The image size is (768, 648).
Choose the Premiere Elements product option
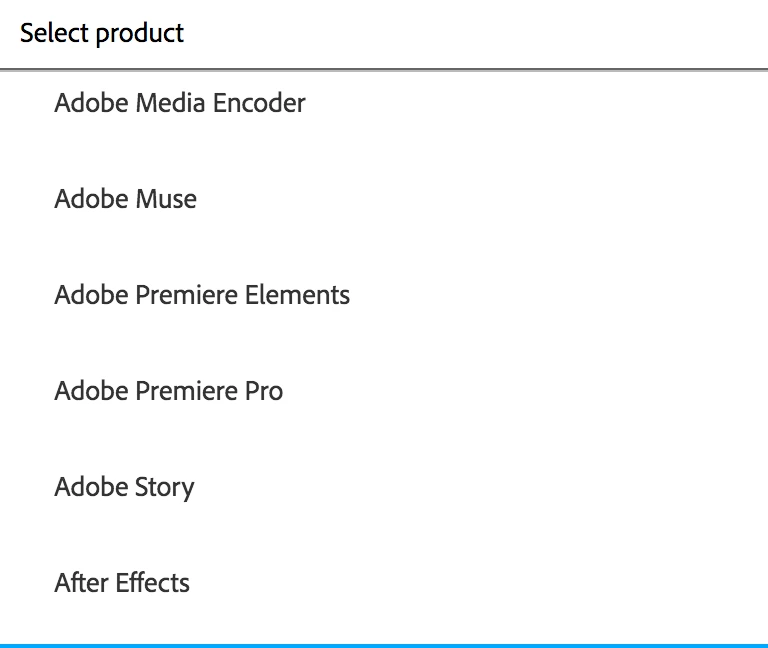202,295
